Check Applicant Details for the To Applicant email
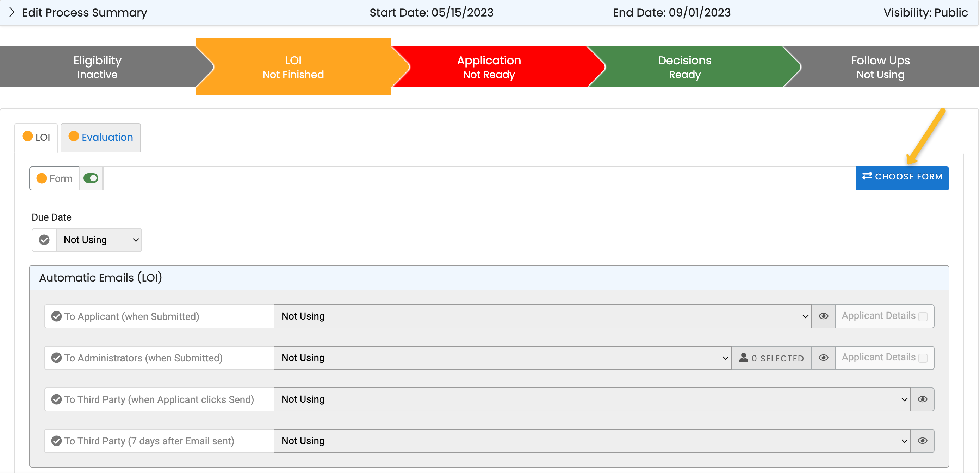 click(x=924, y=316)
